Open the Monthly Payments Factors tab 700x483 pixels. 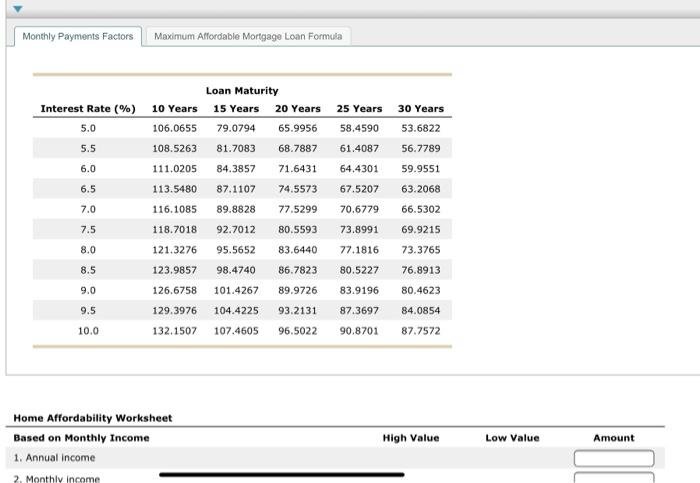point(78,36)
